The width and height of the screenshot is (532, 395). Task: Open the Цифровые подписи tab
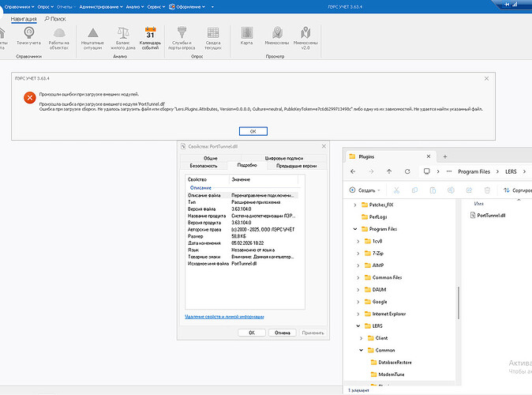tap(285, 159)
